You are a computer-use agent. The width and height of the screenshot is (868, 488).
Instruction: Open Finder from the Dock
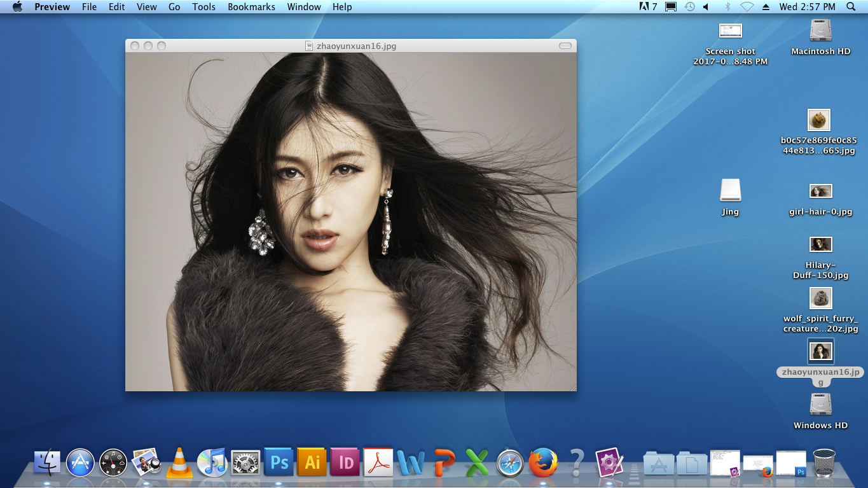[x=46, y=463]
